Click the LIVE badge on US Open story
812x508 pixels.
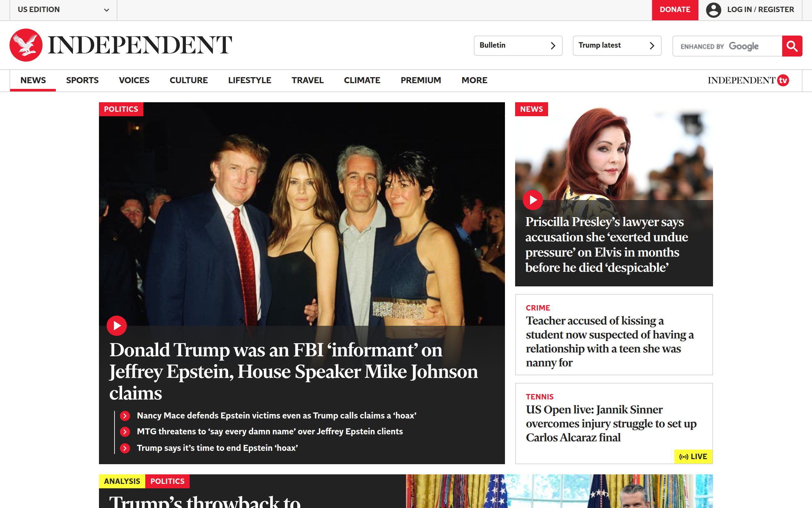pyautogui.click(x=693, y=457)
